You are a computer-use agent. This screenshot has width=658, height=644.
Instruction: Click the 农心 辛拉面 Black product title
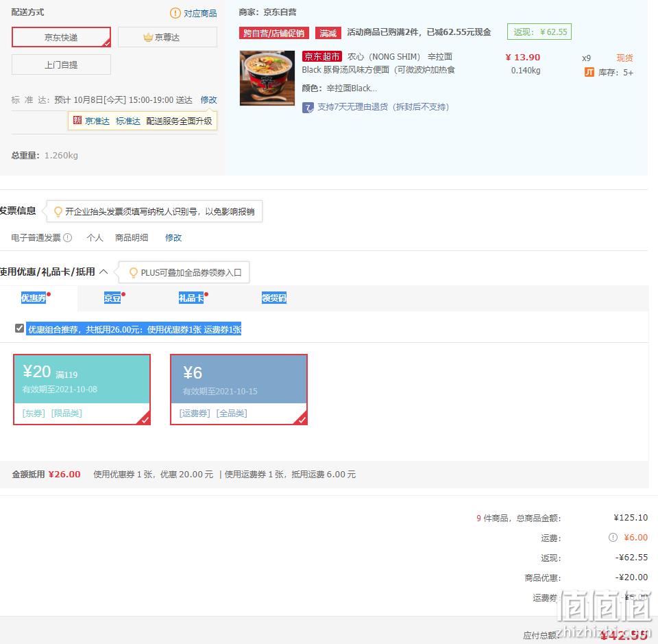[378, 63]
